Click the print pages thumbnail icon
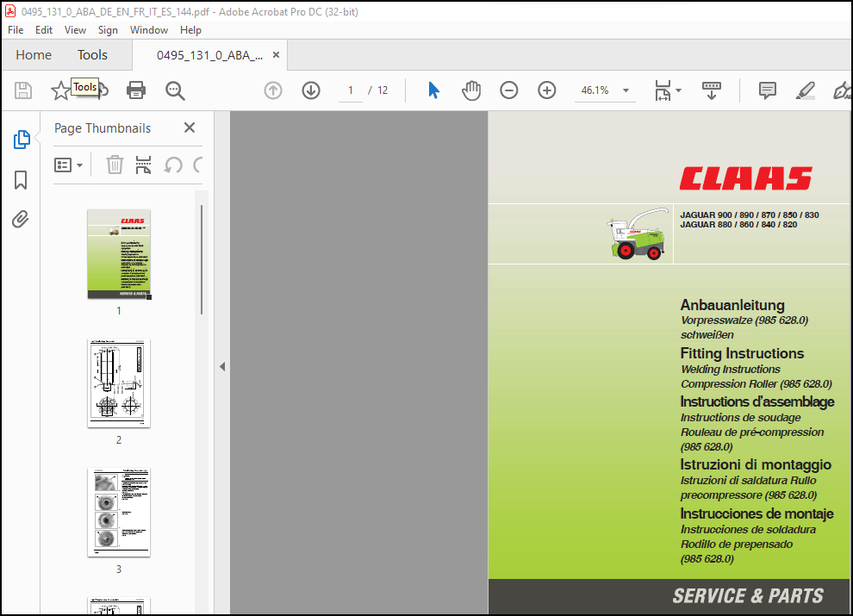The image size is (853, 616). coord(143,165)
